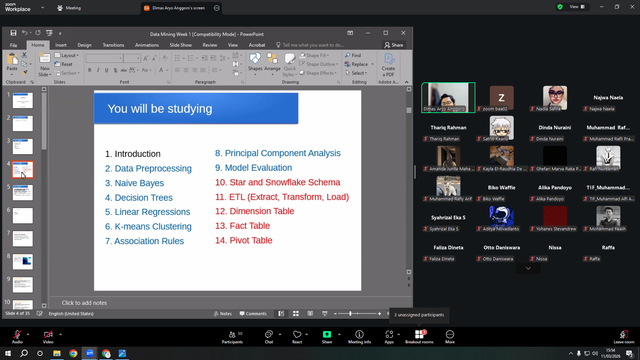640x360 pixels.
Task: Open the Arrange options
Action: 272,64
